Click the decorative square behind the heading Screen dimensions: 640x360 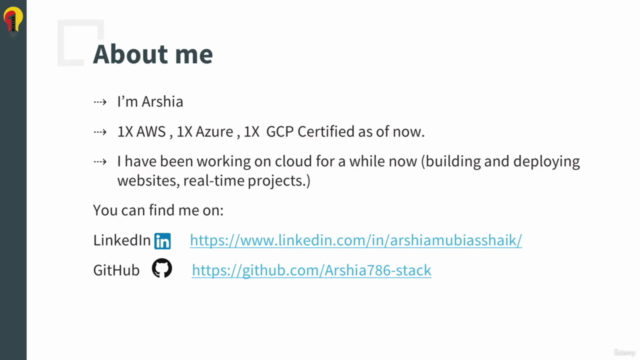click(x=80, y=42)
